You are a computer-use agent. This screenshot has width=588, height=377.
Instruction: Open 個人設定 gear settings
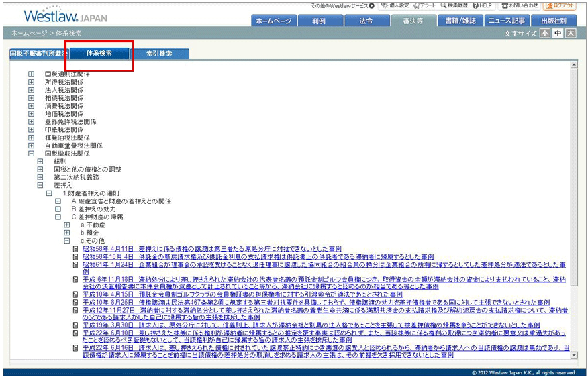click(x=395, y=5)
